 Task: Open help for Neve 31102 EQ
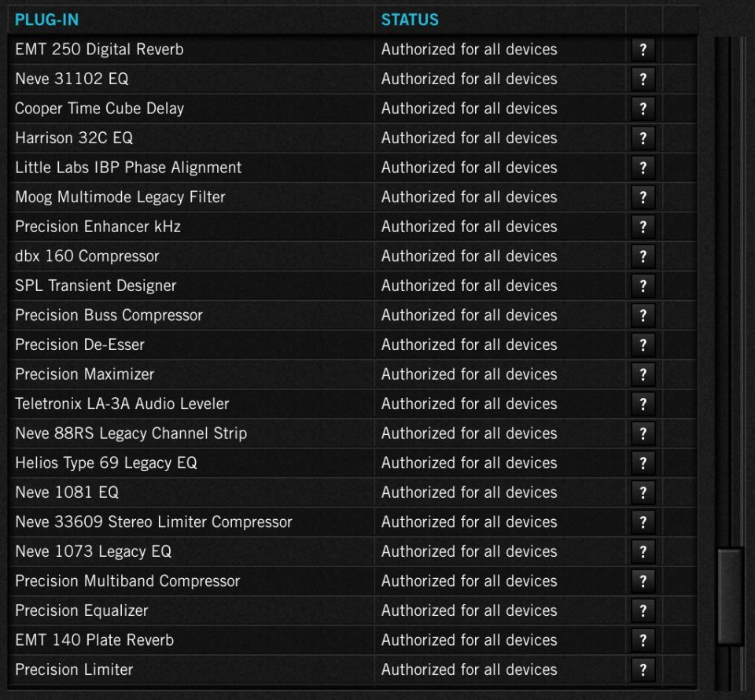click(643, 79)
